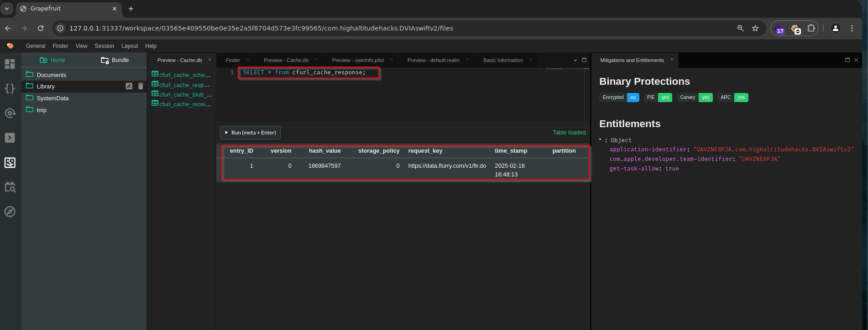Click the Grapefruit logo icon in the menu bar
This screenshot has width=868, height=330.
(10, 46)
